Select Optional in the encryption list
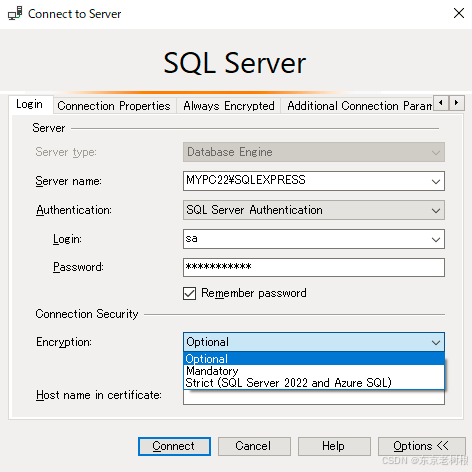The image size is (472, 472). [314, 359]
